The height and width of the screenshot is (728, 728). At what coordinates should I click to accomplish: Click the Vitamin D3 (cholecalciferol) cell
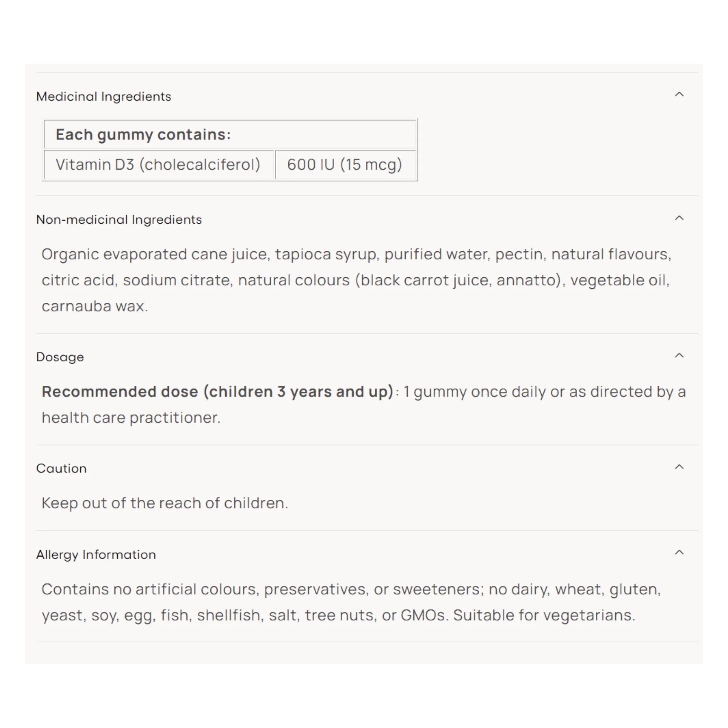pos(159,165)
